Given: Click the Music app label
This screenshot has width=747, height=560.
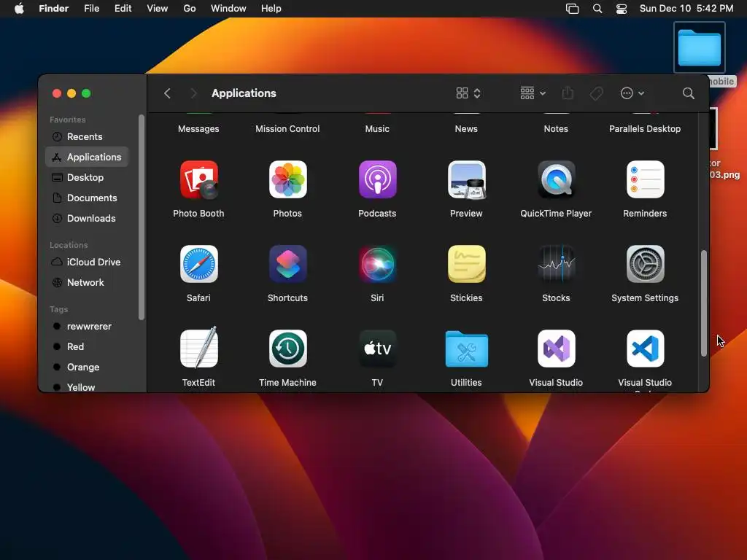Looking at the screenshot, I should coord(377,129).
